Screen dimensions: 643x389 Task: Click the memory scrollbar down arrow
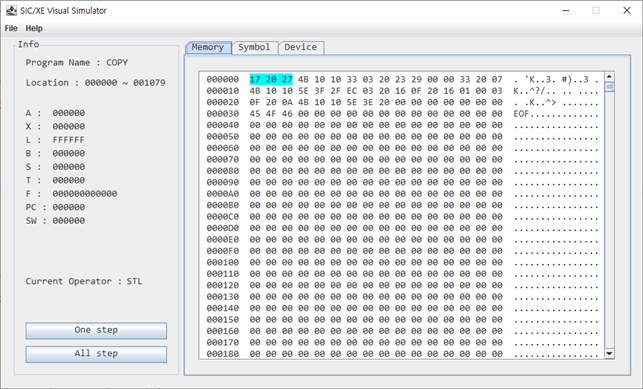(609, 353)
